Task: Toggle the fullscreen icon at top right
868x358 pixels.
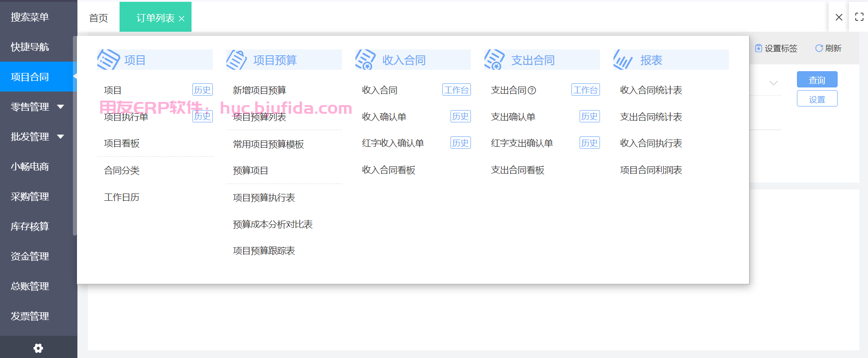Action: click(859, 17)
